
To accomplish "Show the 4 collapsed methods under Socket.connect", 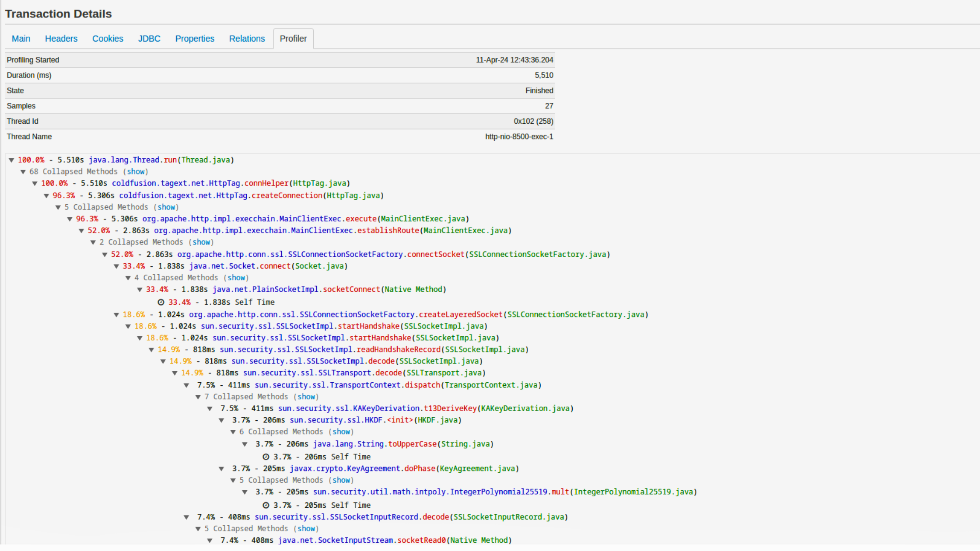I will pos(237,278).
